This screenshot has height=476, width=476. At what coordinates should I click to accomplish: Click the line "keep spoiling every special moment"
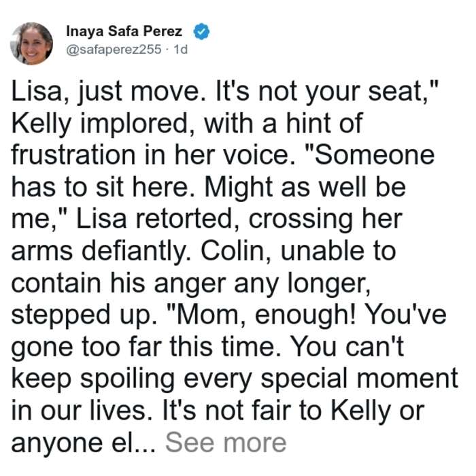point(235,379)
